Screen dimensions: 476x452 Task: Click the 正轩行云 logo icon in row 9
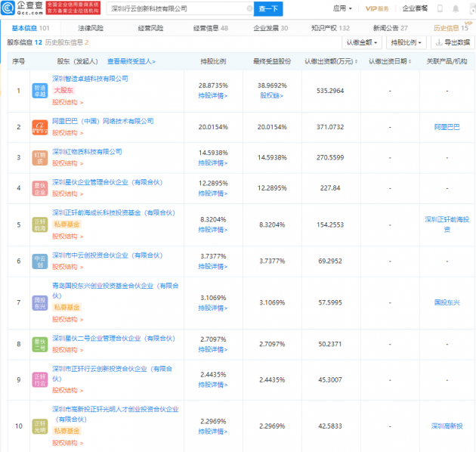pos(40,379)
